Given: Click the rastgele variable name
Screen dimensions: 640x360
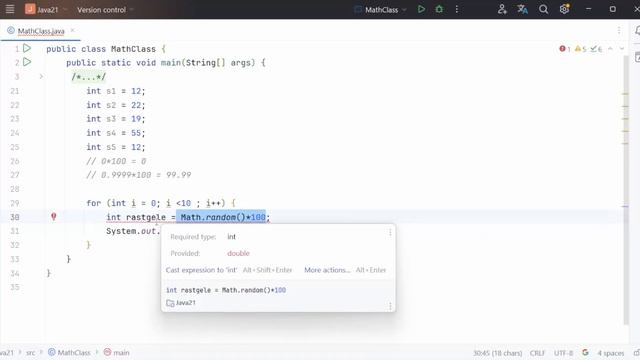Looking at the screenshot, I should click(146, 217).
